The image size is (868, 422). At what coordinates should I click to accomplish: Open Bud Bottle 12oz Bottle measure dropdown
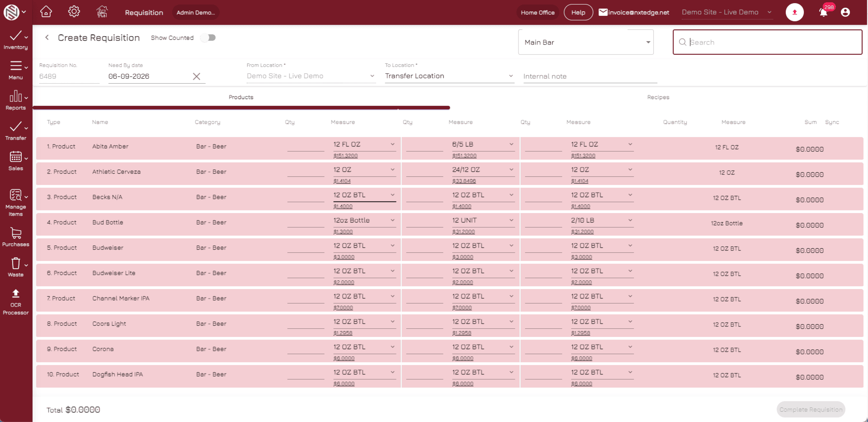[x=364, y=220]
